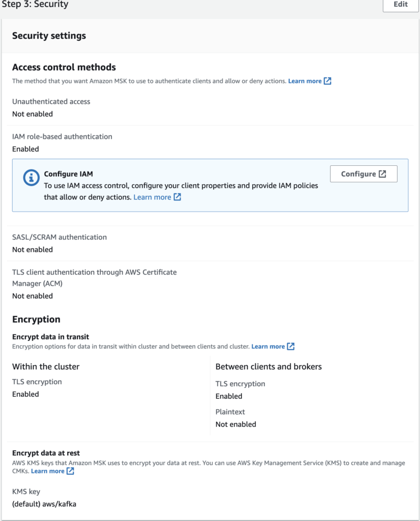420x521 pixels.
Task: Click external-link icon beside Access control Learn more
Action: pos(327,81)
